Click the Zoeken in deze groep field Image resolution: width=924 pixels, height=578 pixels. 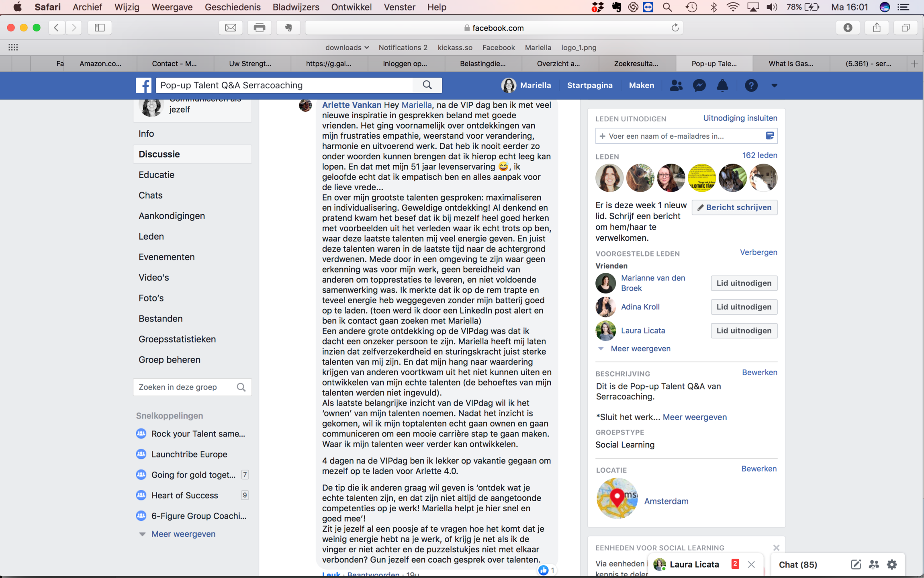pyautogui.click(x=185, y=387)
